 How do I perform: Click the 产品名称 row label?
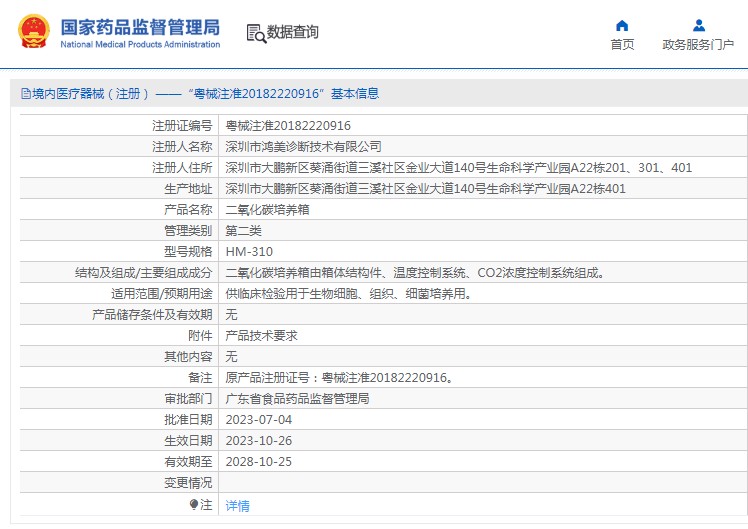(x=188, y=209)
